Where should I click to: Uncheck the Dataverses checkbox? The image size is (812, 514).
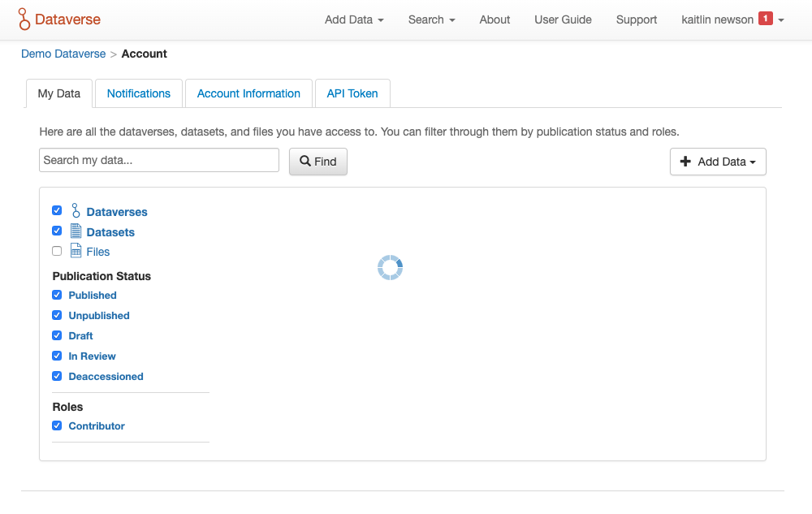tap(57, 210)
